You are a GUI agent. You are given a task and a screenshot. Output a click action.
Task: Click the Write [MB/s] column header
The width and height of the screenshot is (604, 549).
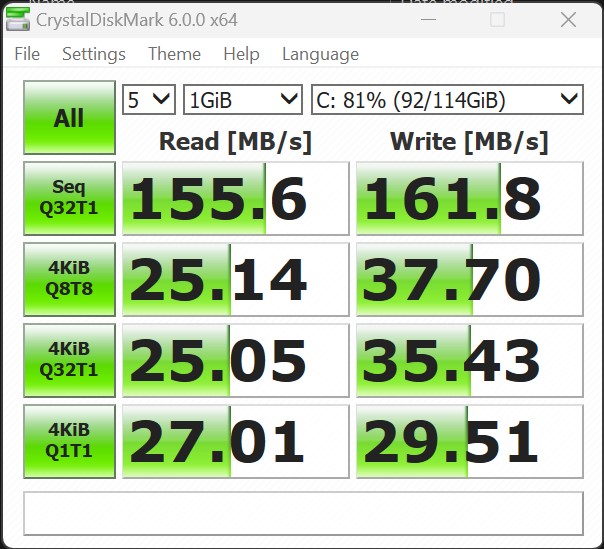pos(469,142)
